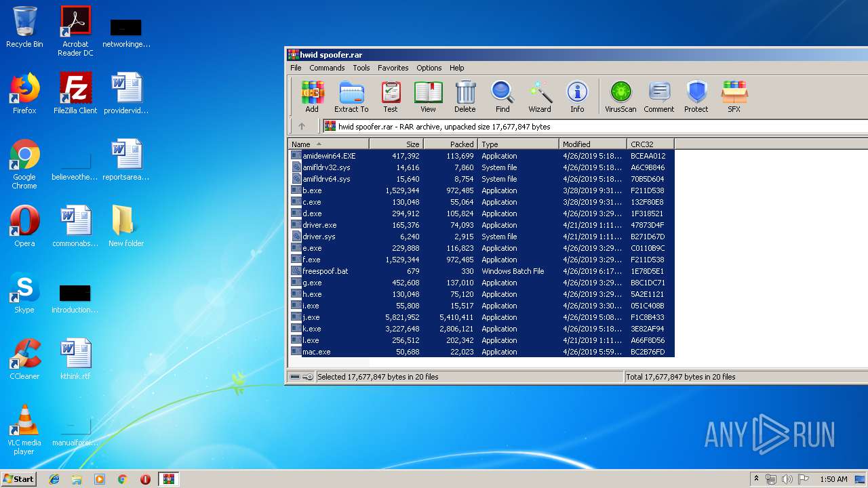Open Internet Explorer from taskbar
Viewport: 868px width, 488px height.
click(54, 479)
